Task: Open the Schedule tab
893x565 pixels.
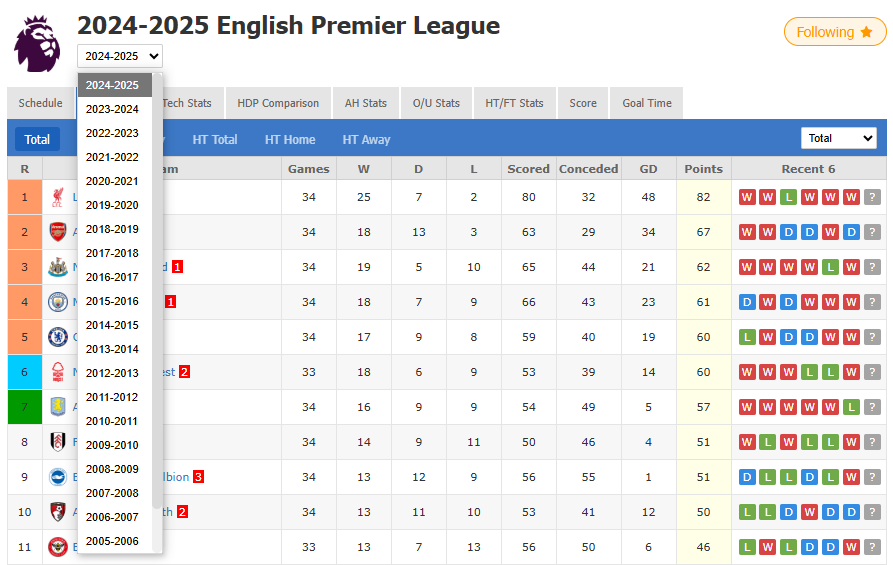Action: (40, 103)
